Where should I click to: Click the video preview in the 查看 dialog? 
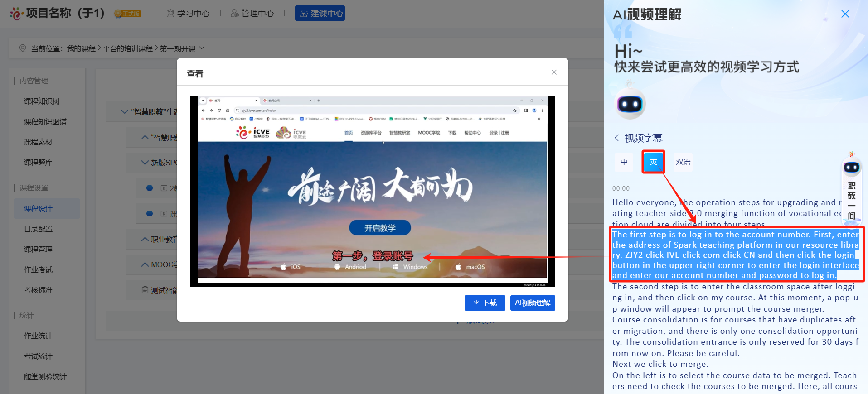pyautogui.click(x=373, y=191)
